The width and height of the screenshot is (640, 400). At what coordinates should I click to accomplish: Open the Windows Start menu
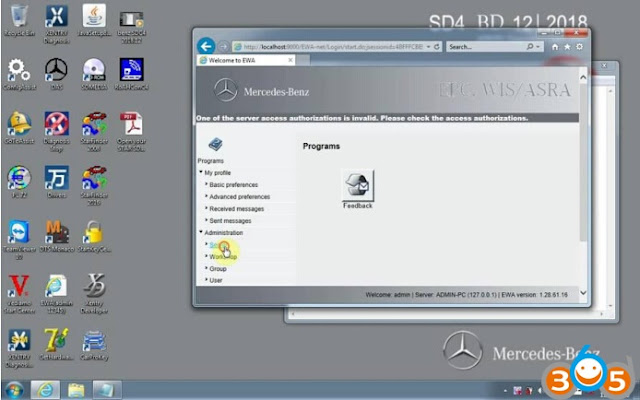click(x=14, y=390)
